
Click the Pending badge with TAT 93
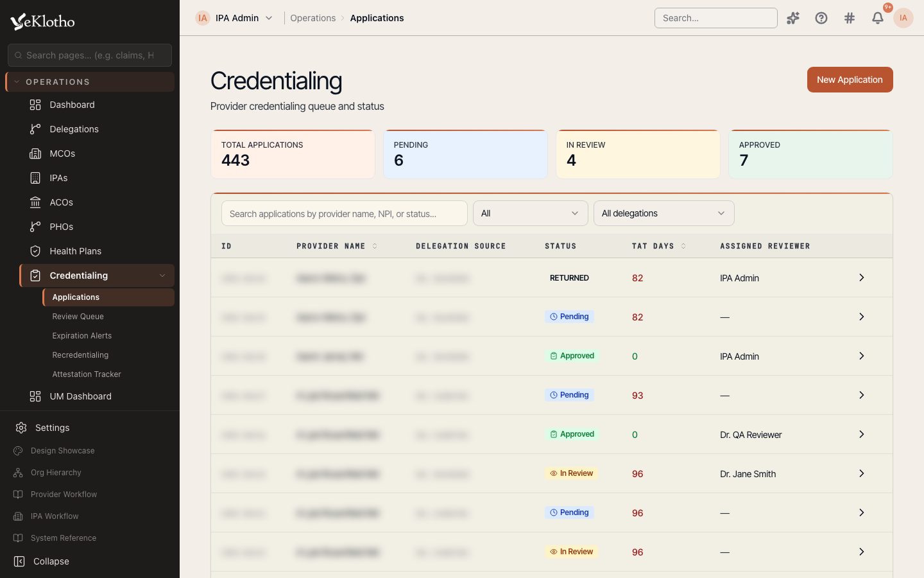569,395
